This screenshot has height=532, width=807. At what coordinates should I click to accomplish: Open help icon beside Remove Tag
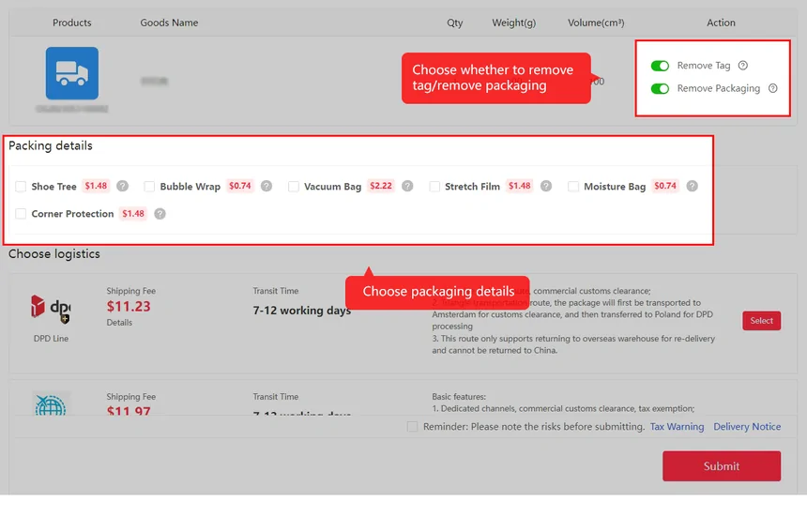(x=742, y=66)
